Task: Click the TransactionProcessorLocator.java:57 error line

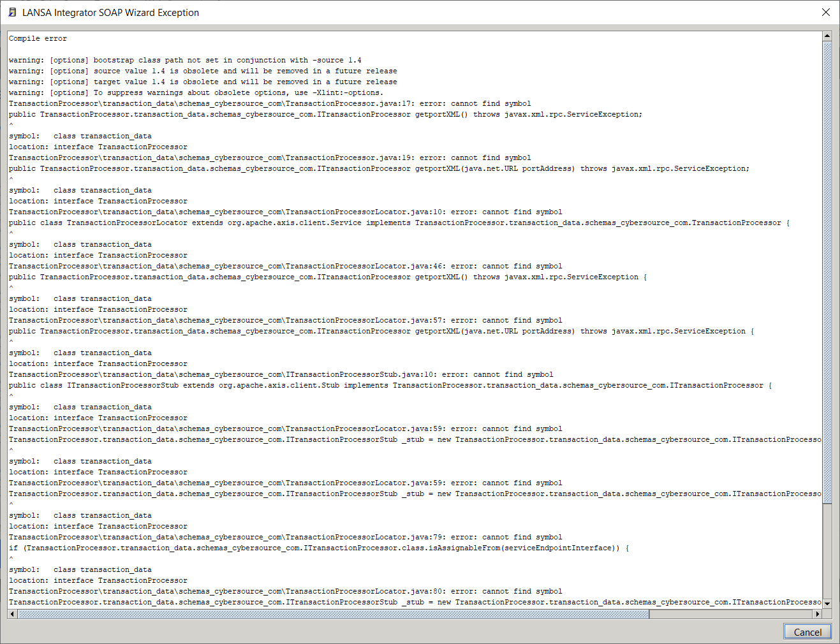Action: [286, 320]
